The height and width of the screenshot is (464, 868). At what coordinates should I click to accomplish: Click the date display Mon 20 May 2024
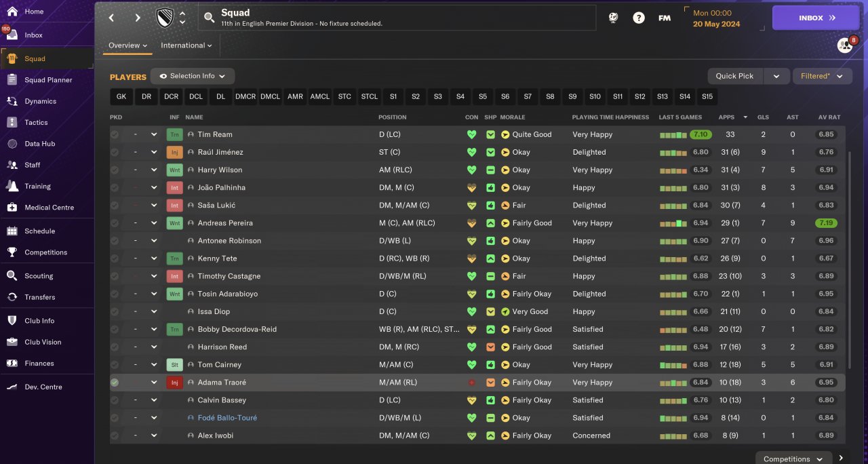717,18
